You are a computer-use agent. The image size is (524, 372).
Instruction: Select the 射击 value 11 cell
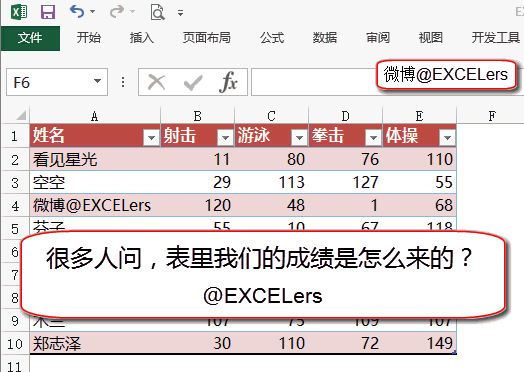click(198, 159)
